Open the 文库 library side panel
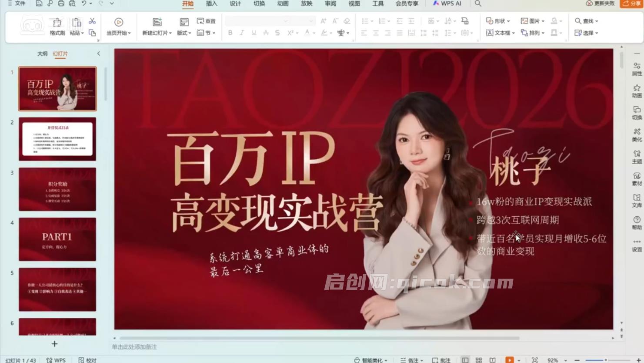Screen dimensions: 644x363 (x=637, y=201)
